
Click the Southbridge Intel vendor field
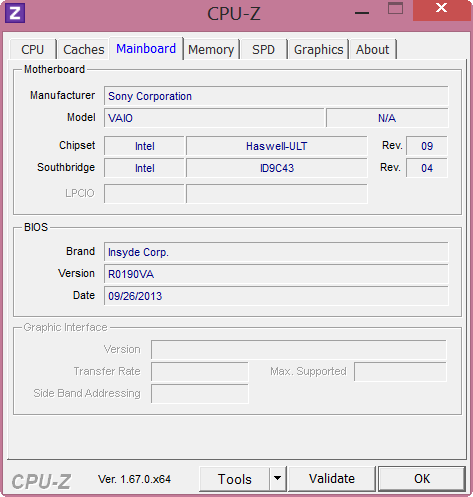pos(144,168)
